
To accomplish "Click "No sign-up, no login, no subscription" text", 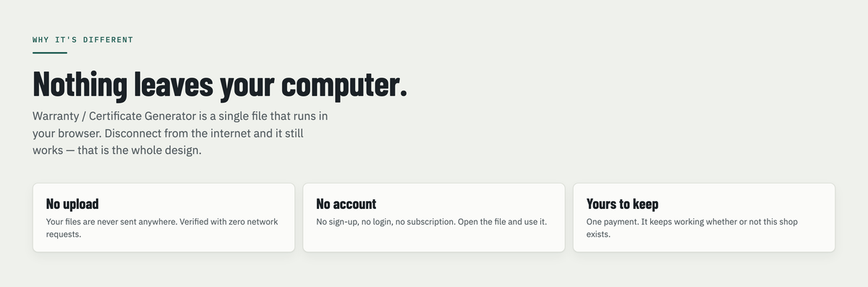I will (x=386, y=222).
